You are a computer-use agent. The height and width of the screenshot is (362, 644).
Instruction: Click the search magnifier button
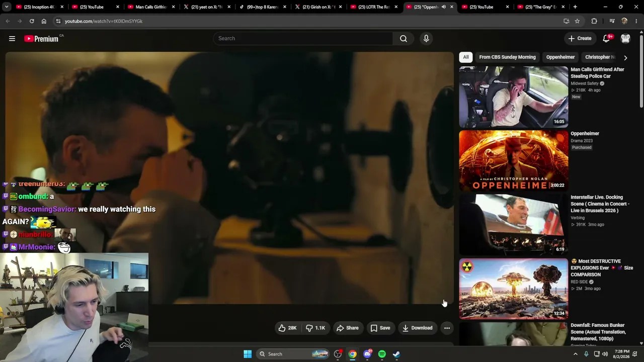tap(404, 38)
